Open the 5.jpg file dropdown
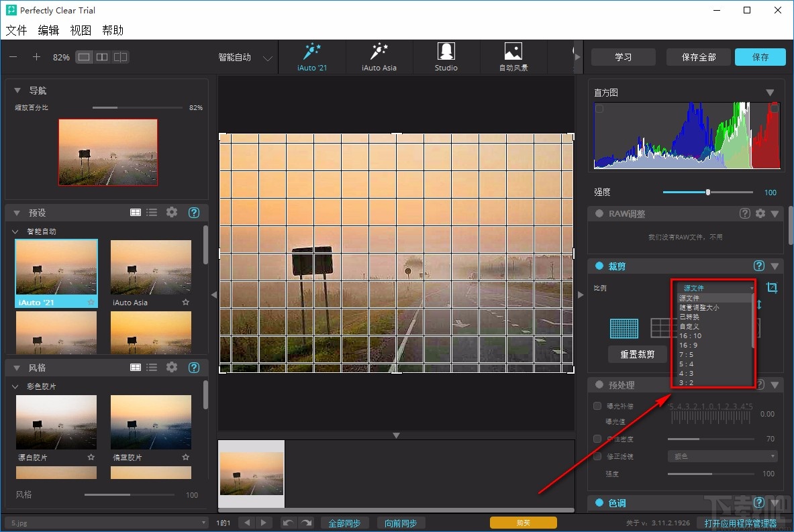Screen dimensions: 794x532 click(204, 523)
